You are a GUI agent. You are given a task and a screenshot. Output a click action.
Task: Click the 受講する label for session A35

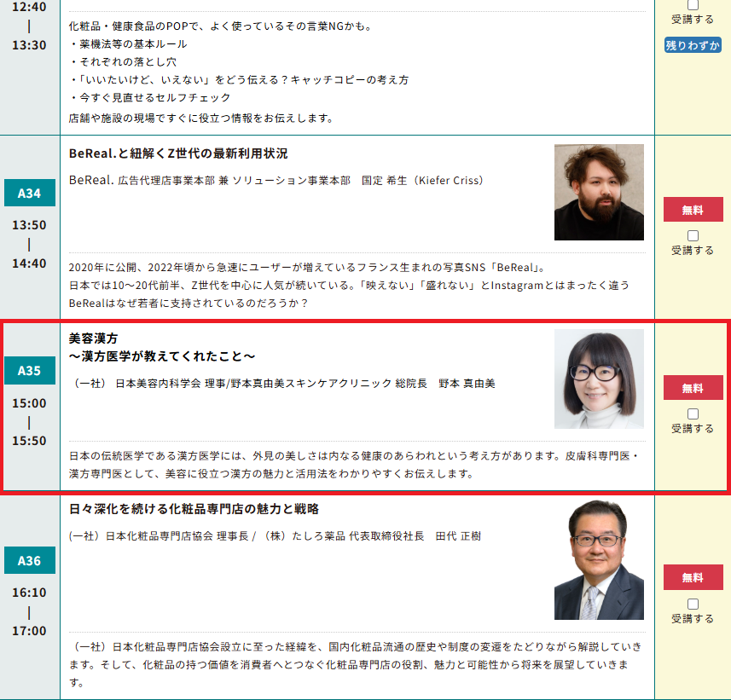pos(693,428)
